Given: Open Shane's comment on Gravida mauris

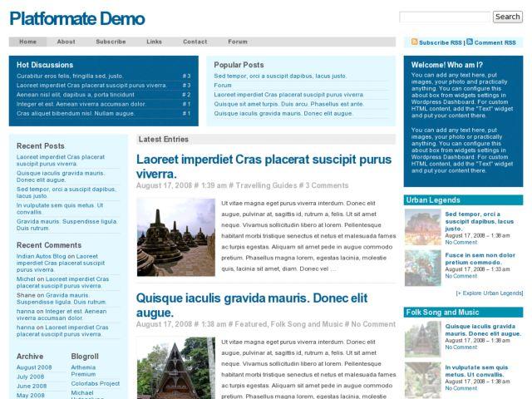Looking at the screenshot, I should pos(62,298).
